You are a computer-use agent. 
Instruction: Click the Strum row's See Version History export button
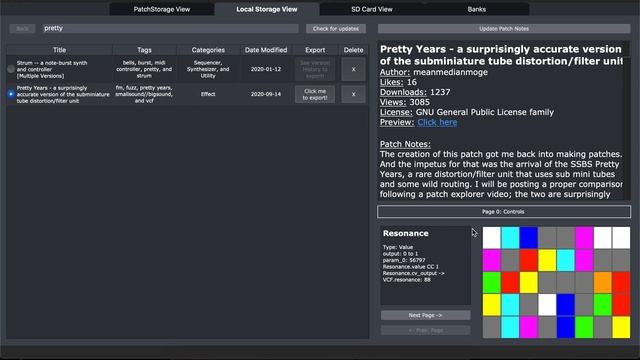click(315, 69)
